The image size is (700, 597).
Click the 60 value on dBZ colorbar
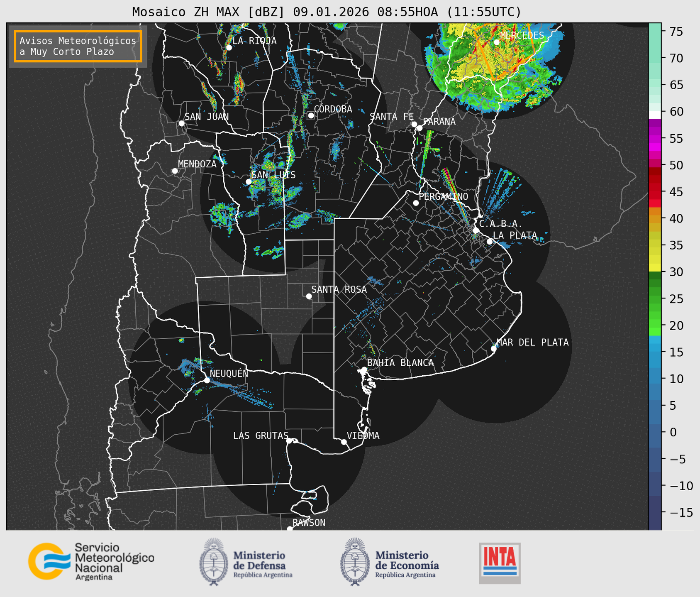pyautogui.click(x=676, y=112)
